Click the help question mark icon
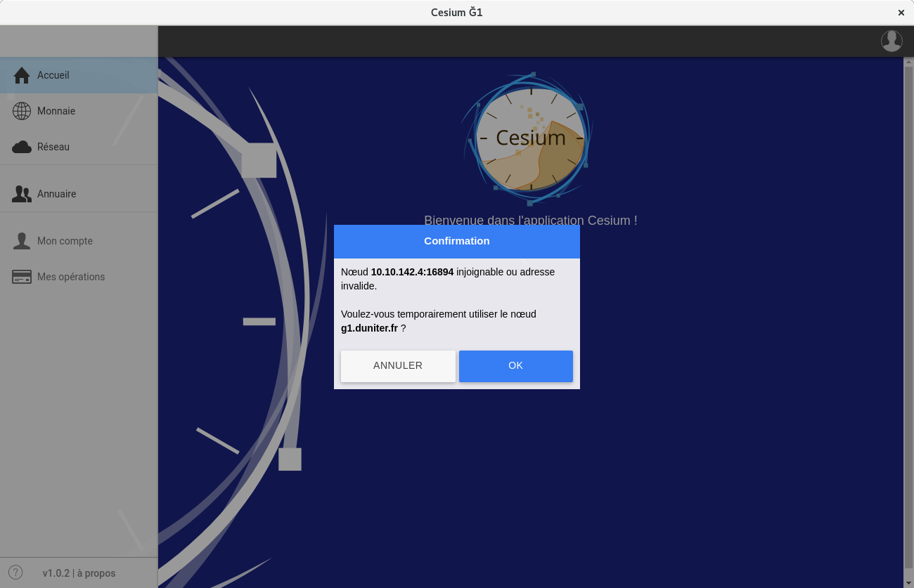914x588 pixels. (x=15, y=573)
